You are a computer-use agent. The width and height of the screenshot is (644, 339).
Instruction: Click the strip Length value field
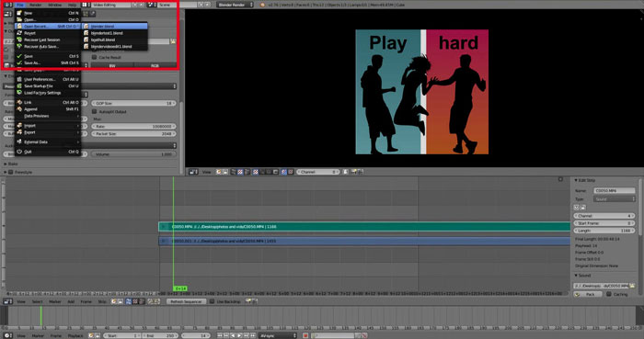604,231
